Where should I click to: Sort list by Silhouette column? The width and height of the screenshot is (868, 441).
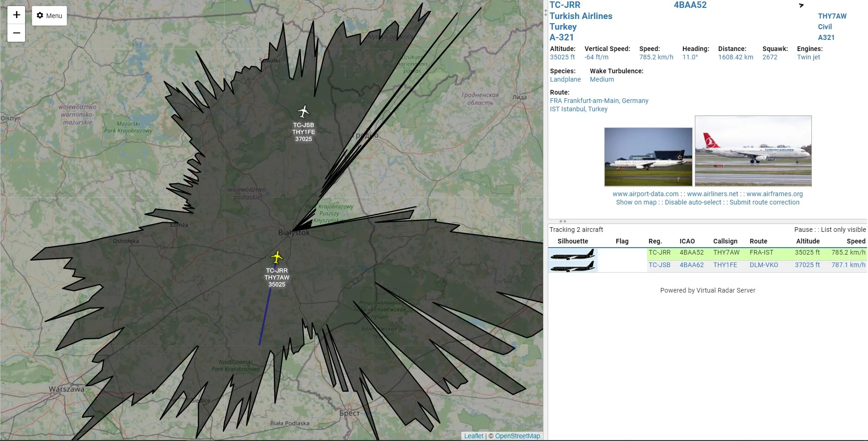click(x=573, y=241)
